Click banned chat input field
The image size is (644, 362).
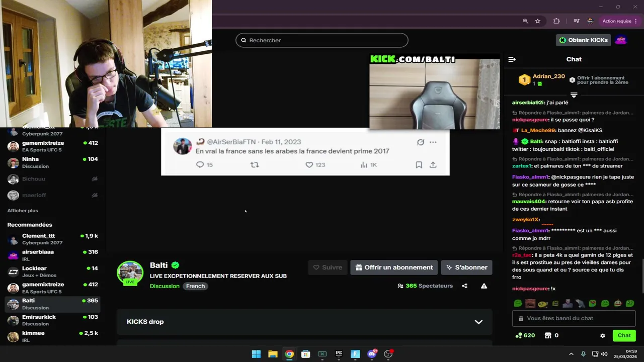(x=574, y=318)
